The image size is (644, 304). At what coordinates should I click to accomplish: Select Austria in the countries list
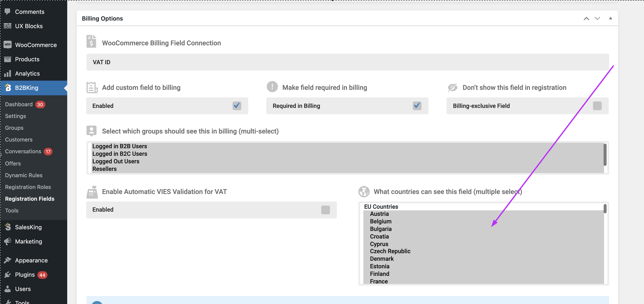(484, 214)
